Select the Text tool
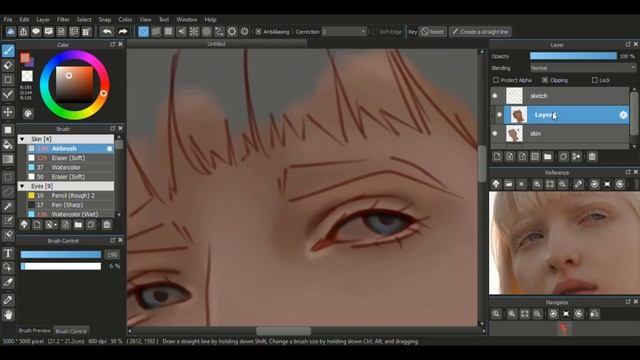This screenshot has height=360, width=640. coord(8,253)
